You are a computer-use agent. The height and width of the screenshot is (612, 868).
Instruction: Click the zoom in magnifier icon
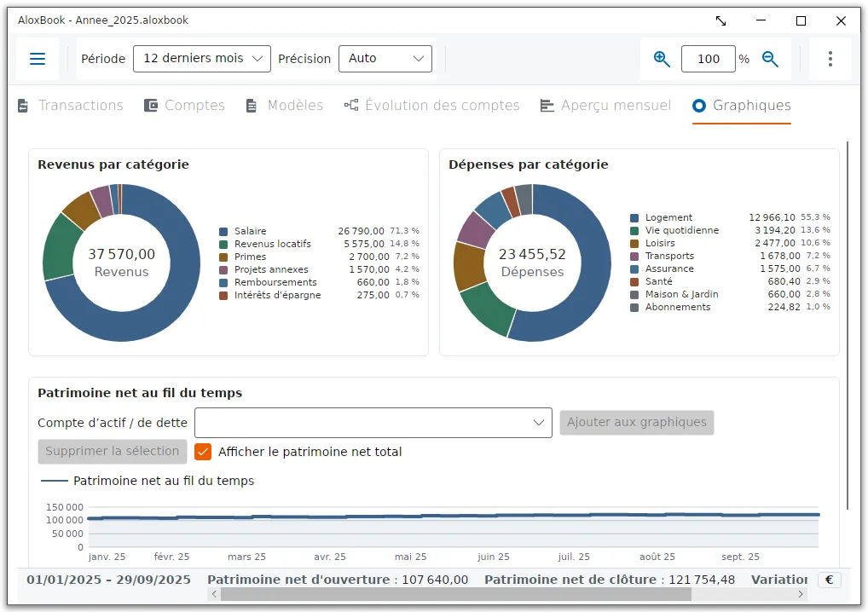click(662, 59)
